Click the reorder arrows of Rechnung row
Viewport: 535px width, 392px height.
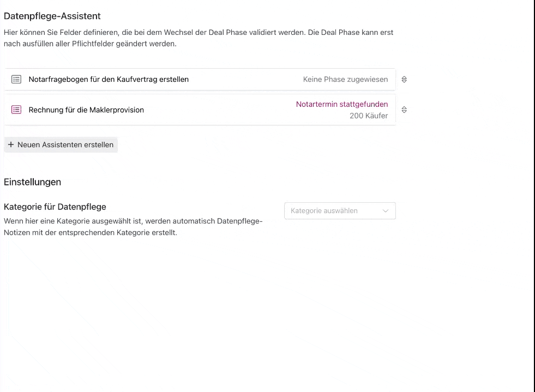[404, 110]
